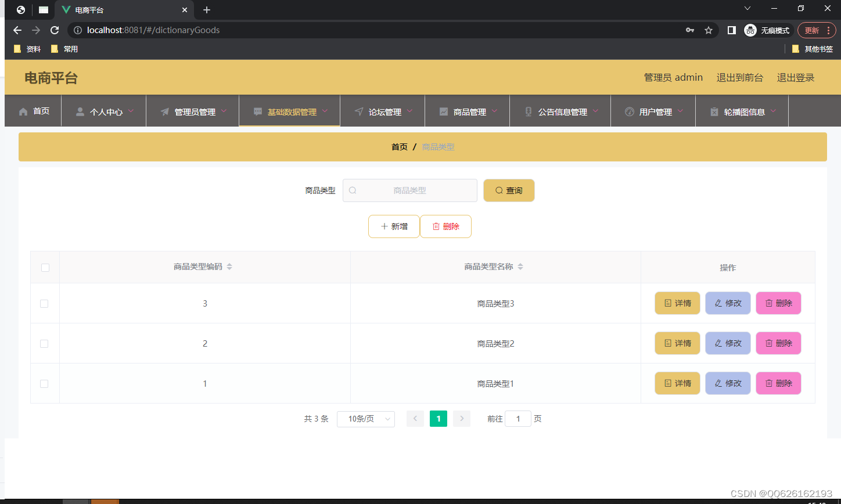This screenshot has width=841, height=504.
Task: Open the 10条/页 page size dropdown
Action: point(366,419)
